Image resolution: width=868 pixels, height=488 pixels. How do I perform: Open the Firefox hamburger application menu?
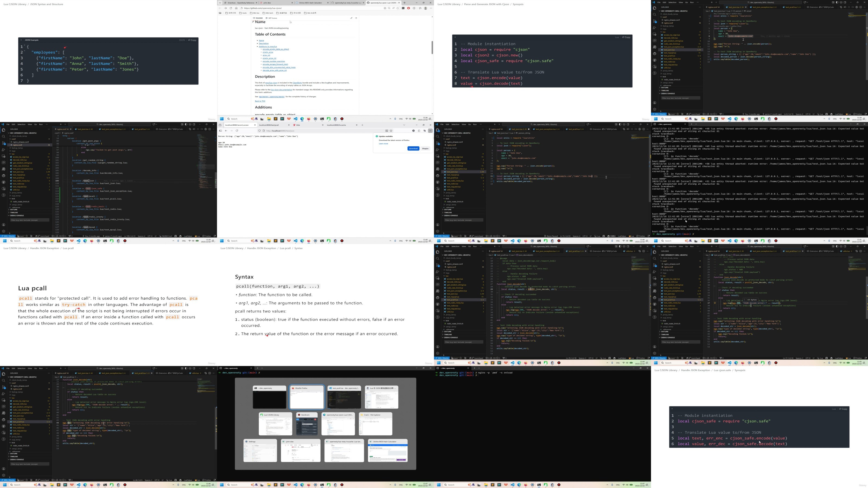(430, 131)
